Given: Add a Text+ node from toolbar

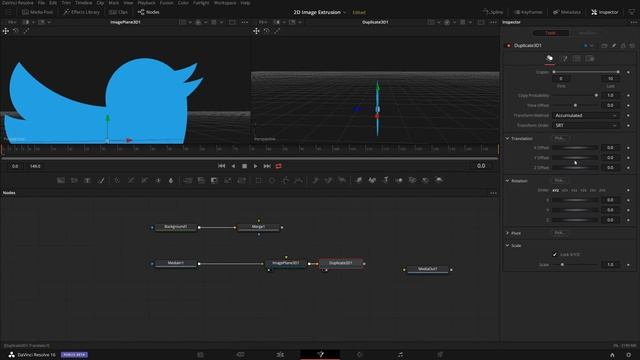Looking at the screenshot, I should pyautogui.click(x=87, y=180).
